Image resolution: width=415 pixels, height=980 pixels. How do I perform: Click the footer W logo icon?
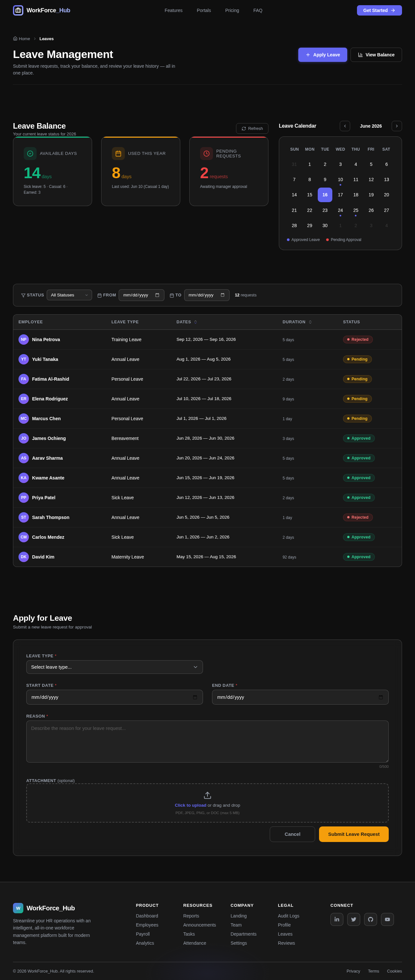coord(18,908)
